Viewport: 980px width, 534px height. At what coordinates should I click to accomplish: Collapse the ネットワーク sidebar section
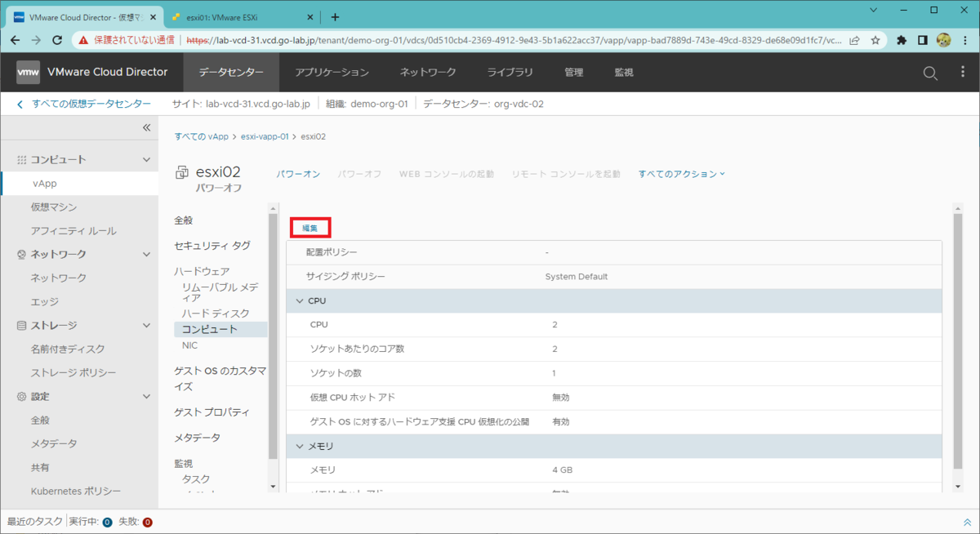(x=147, y=255)
